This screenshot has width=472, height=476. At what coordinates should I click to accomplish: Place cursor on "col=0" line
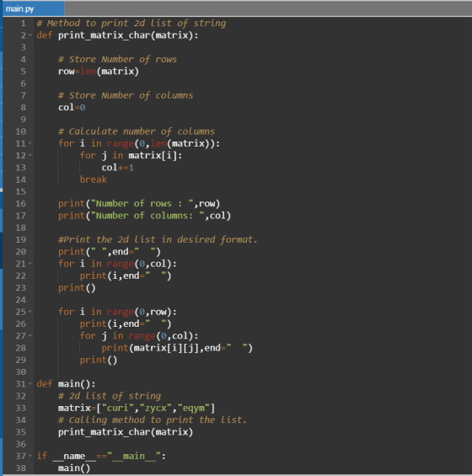point(72,108)
